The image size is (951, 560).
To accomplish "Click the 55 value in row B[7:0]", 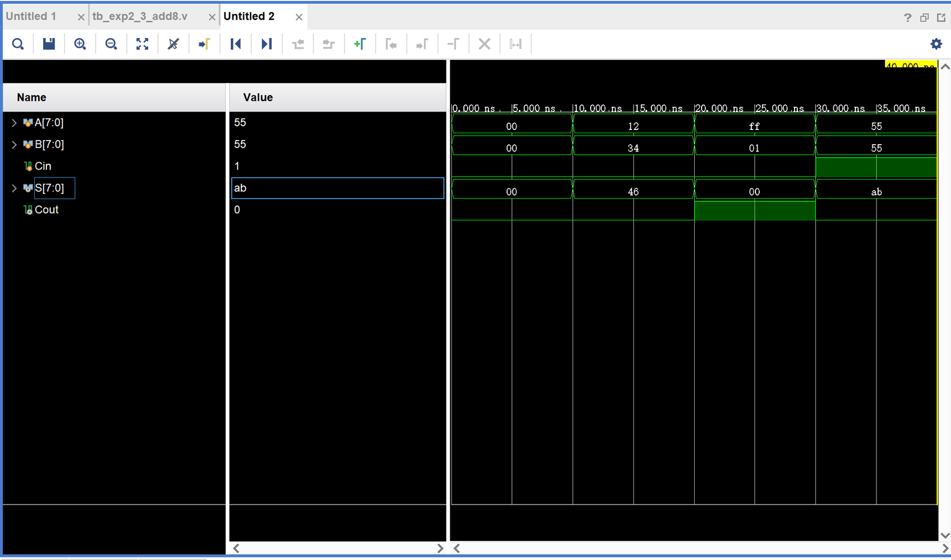I will 240,144.
